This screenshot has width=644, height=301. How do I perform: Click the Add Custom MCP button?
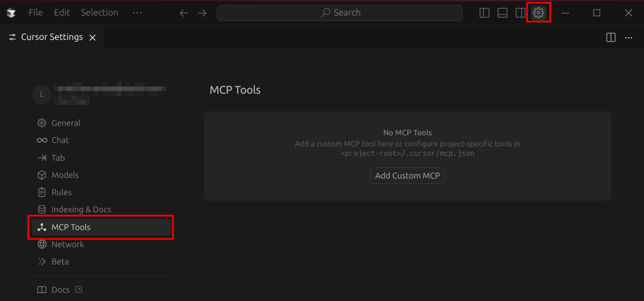pos(407,176)
